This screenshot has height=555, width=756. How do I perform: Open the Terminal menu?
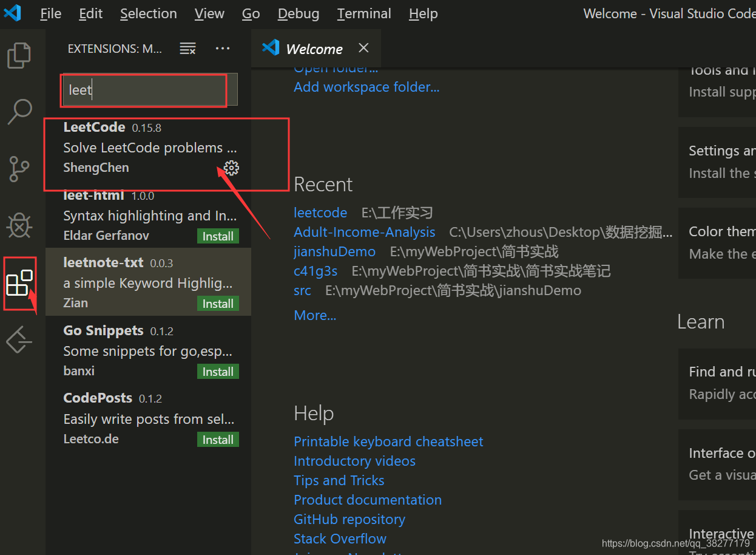(x=363, y=13)
